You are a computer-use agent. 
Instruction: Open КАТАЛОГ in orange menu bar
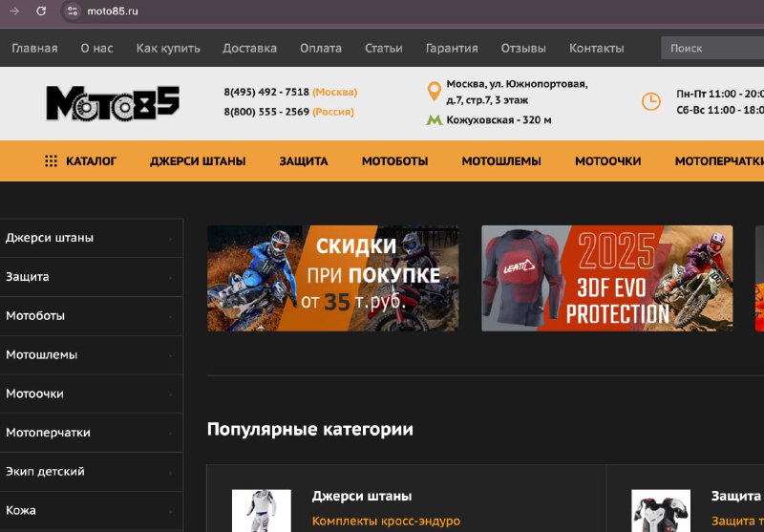91,161
